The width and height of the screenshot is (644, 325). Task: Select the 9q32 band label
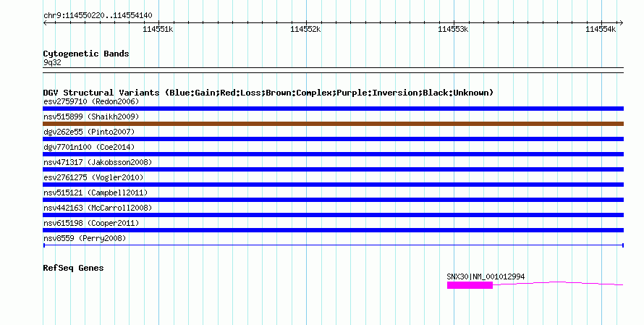[x=52, y=62]
